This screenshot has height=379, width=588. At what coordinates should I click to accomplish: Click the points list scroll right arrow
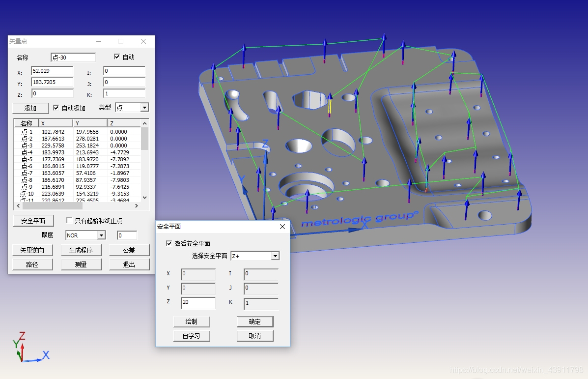[137, 205]
